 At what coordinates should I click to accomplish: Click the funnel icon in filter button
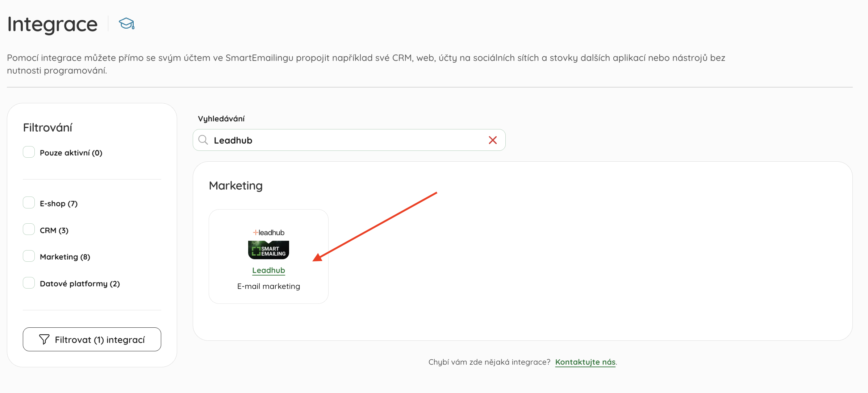pyautogui.click(x=44, y=339)
